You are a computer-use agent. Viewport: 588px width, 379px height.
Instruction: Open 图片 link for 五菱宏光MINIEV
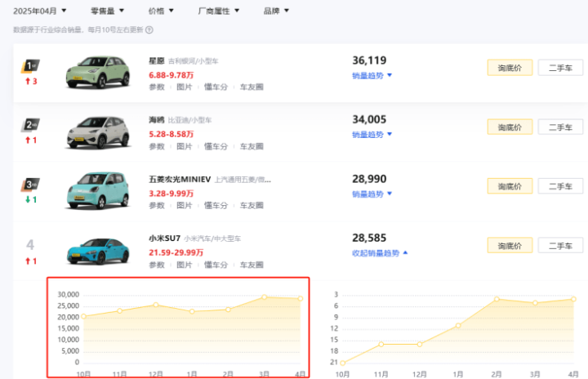pyautogui.click(x=184, y=206)
